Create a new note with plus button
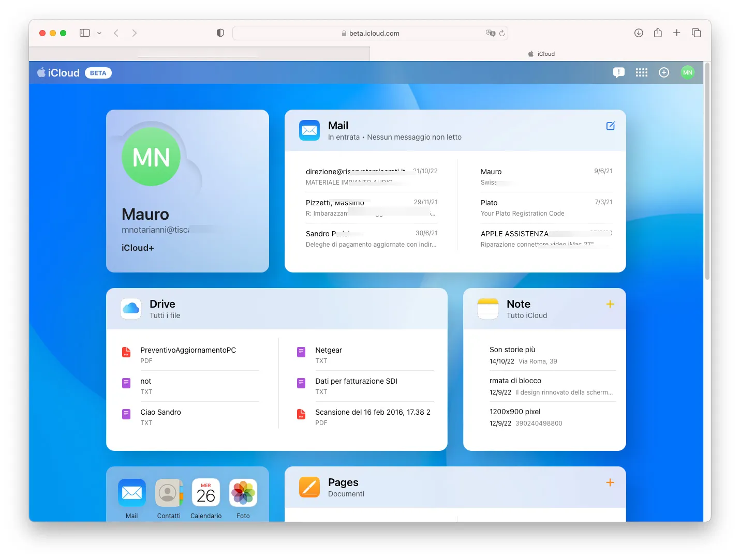740x560 pixels. tap(610, 304)
